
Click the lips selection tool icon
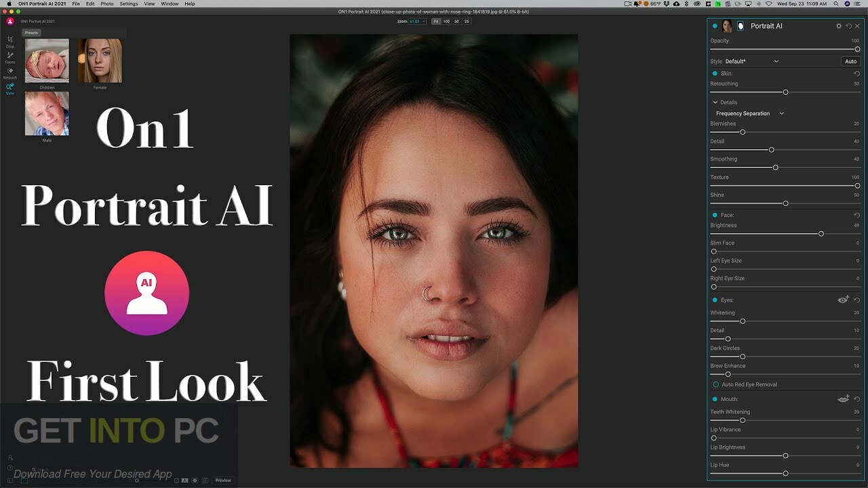coord(843,399)
